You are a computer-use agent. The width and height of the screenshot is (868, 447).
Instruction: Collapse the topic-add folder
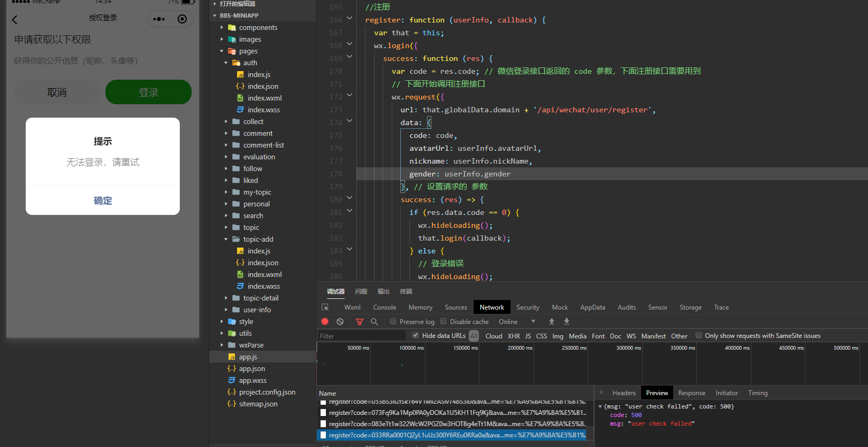pyautogui.click(x=226, y=239)
